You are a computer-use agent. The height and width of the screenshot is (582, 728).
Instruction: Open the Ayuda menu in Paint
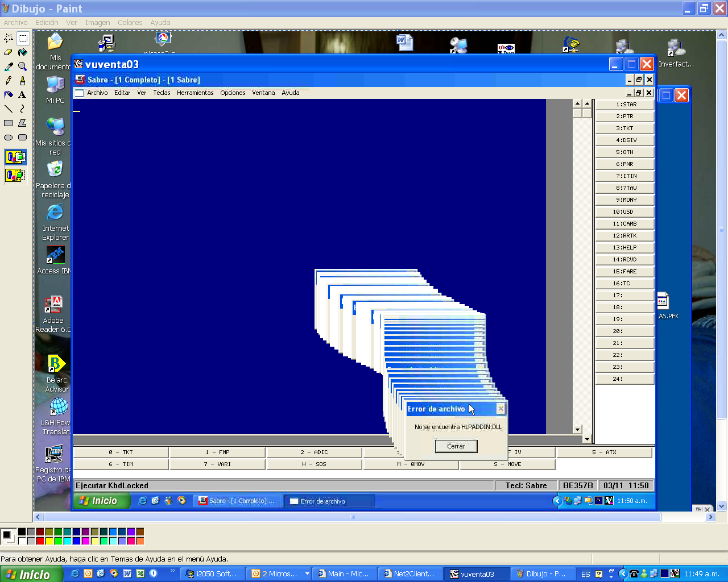coord(160,23)
